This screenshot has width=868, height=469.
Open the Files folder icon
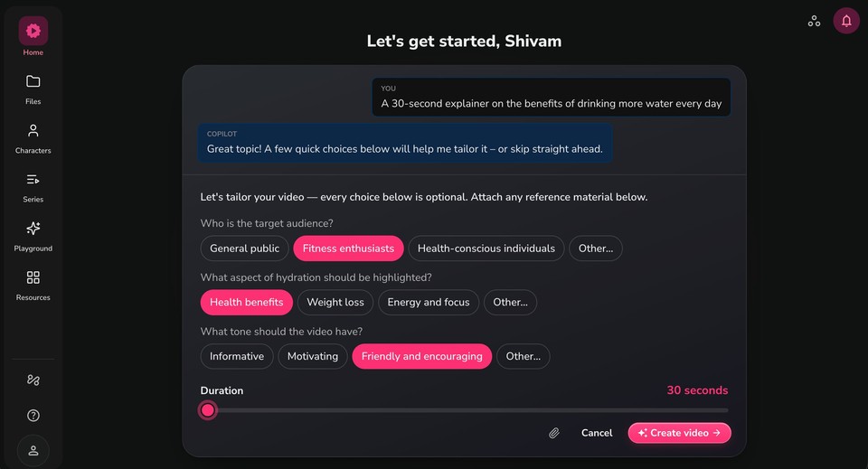[x=33, y=81]
